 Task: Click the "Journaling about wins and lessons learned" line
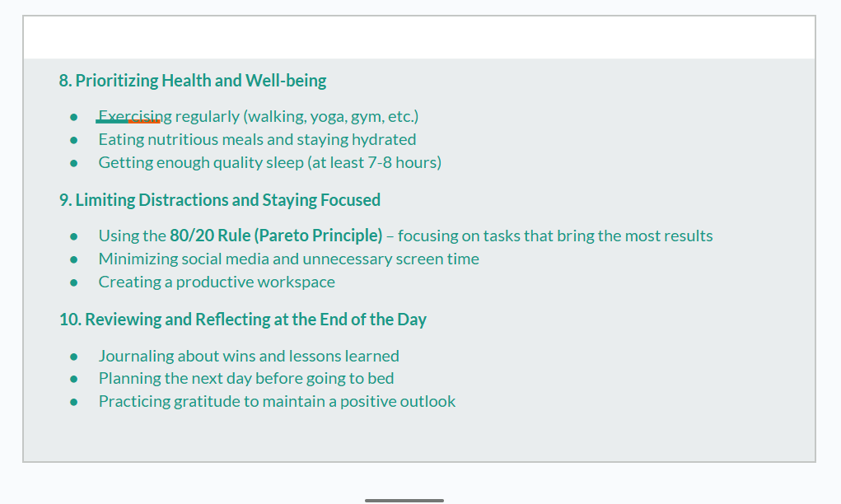249,356
